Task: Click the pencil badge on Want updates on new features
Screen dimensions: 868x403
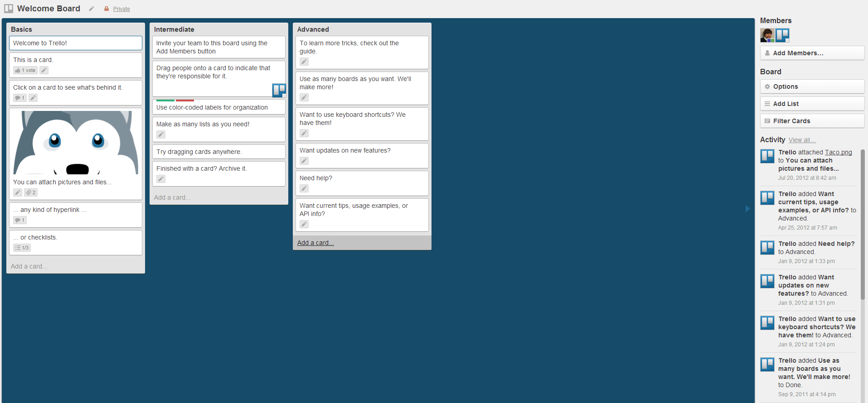Action: (x=304, y=161)
